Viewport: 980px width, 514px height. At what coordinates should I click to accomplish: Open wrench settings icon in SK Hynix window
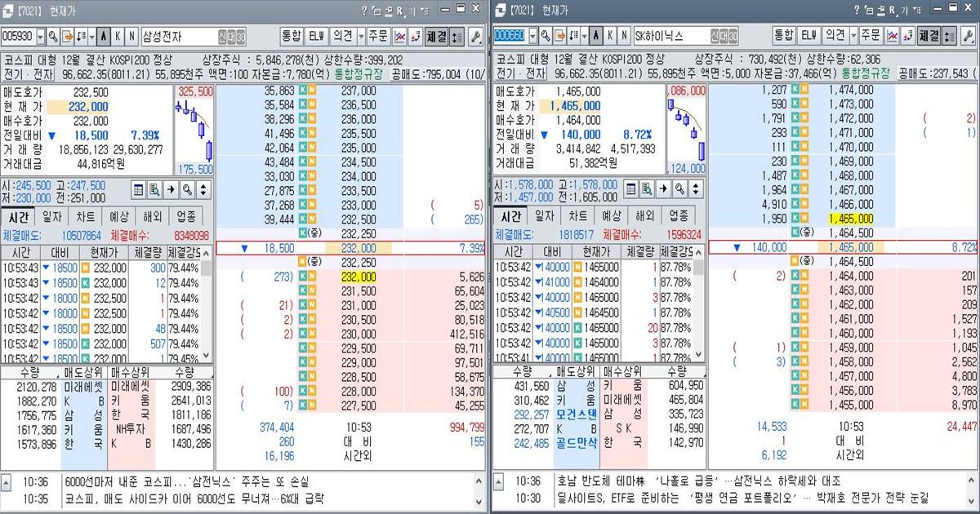(x=968, y=37)
